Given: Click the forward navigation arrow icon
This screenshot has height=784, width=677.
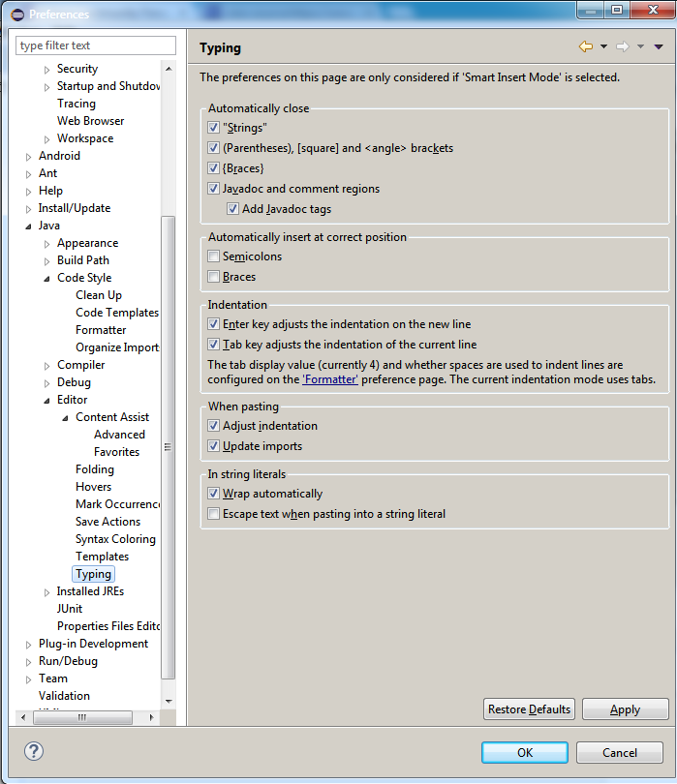Looking at the screenshot, I should [623, 46].
